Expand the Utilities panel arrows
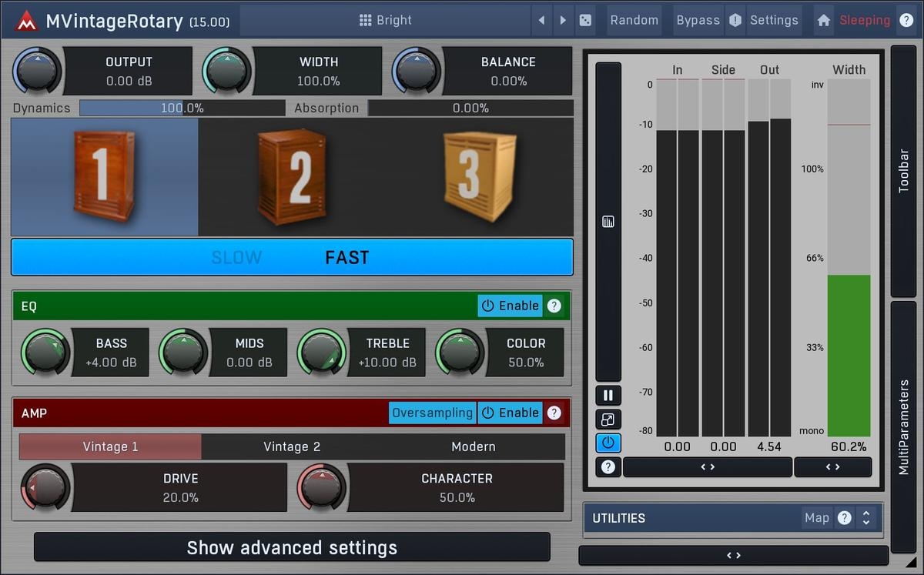This screenshot has height=575, width=924. pos(866,518)
